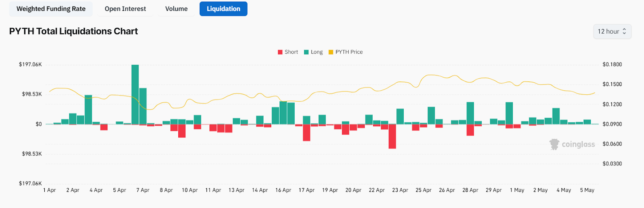Hide the PYTH Price line via legend label
The image size is (644, 208).
[x=349, y=52]
